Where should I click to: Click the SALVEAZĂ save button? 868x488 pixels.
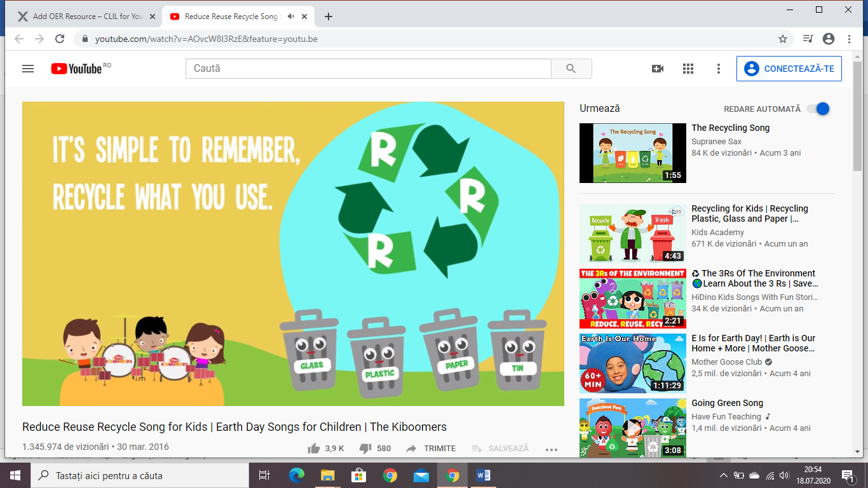pyautogui.click(x=500, y=449)
